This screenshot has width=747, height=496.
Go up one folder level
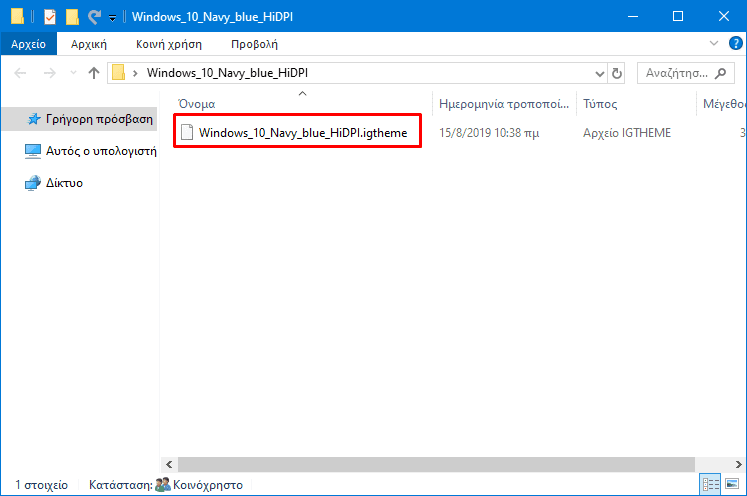tap(94, 73)
